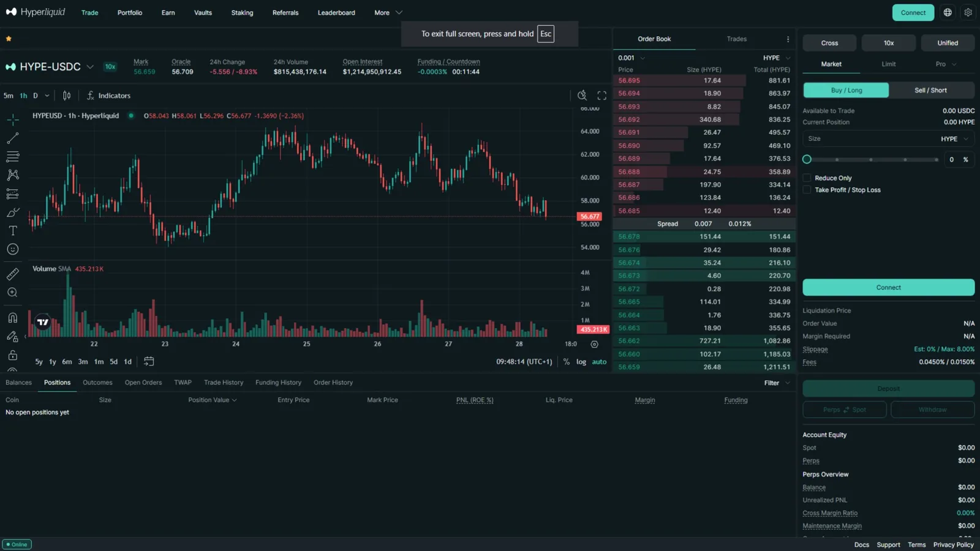Click the percentage value input box
Image resolution: width=980 pixels, height=551 pixels.
click(x=958, y=159)
